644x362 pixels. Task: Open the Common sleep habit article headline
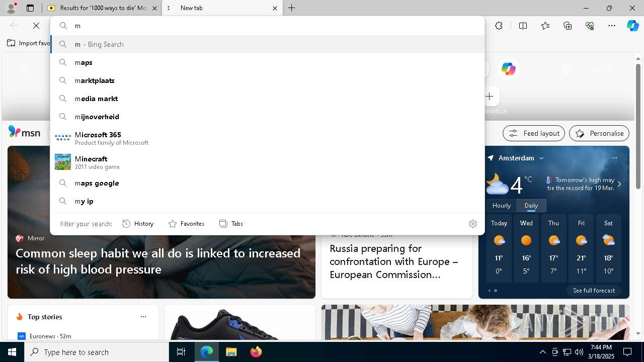coord(158,261)
